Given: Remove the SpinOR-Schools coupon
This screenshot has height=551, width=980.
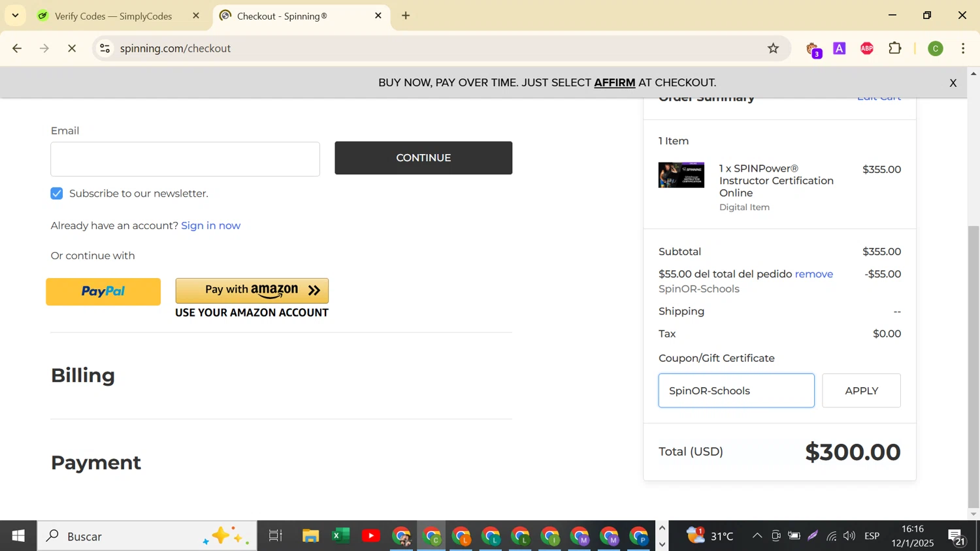Looking at the screenshot, I should click(813, 274).
